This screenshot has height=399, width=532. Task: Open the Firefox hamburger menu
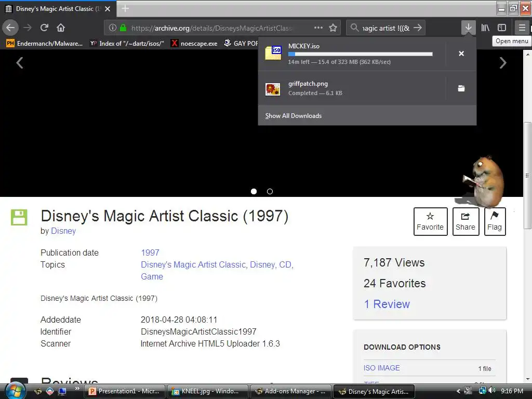522,28
